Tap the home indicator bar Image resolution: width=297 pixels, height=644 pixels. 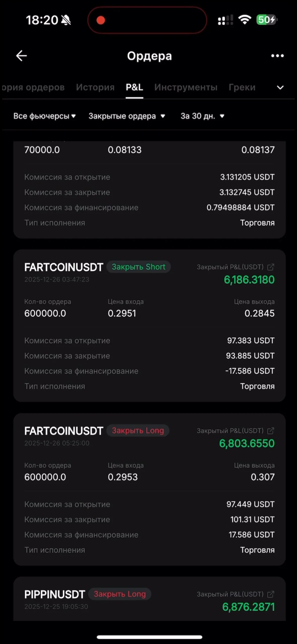click(x=149, y=637)
